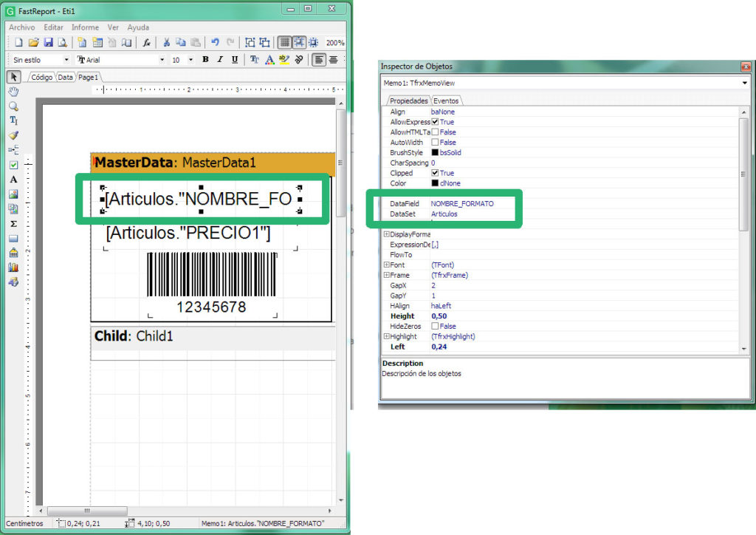Toggle the show grid toolbar button
Image resolution: width=756 pixels, height=535 pixels.
click(x=285, y=42)
